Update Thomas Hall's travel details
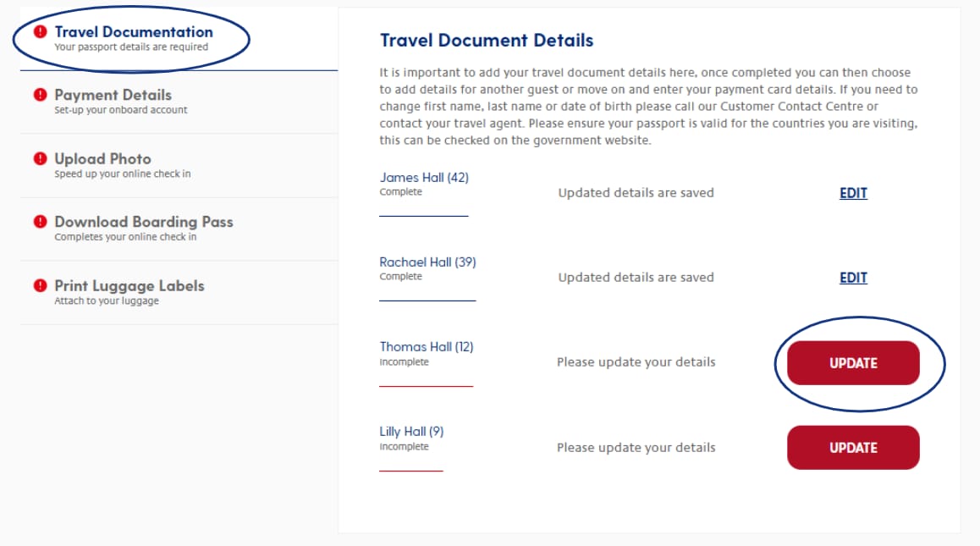 [x=853, y=363]
